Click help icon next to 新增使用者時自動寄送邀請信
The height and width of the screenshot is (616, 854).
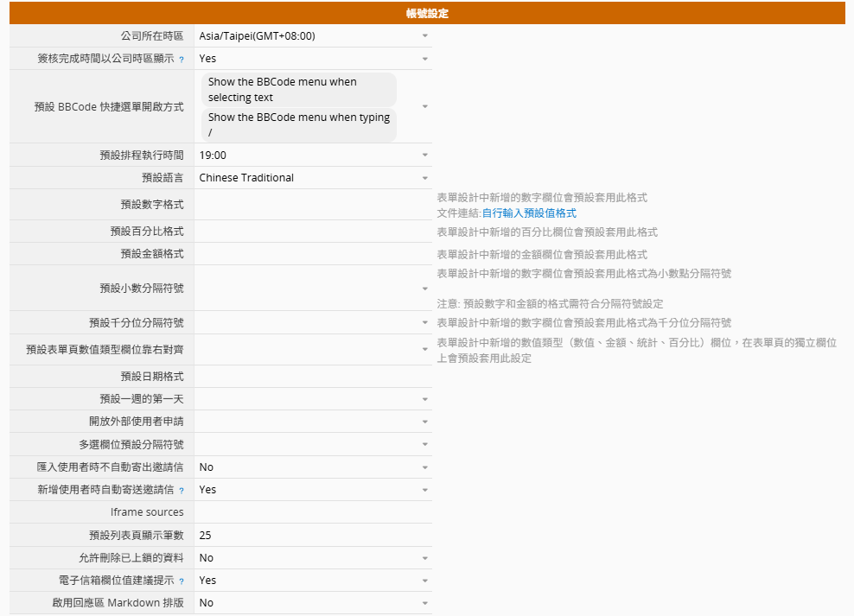click(x=182, y=491)
